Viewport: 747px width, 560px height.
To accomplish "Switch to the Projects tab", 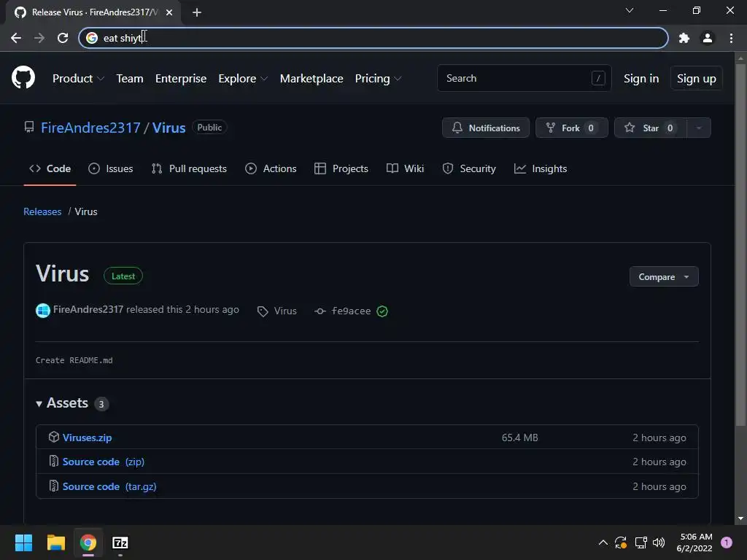I will coord(341,168).
